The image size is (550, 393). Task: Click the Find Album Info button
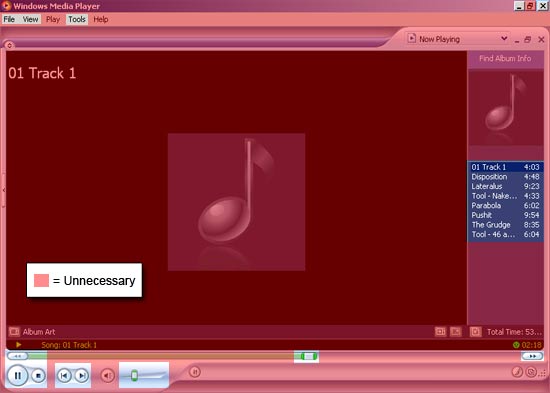[x=505, y=59]
